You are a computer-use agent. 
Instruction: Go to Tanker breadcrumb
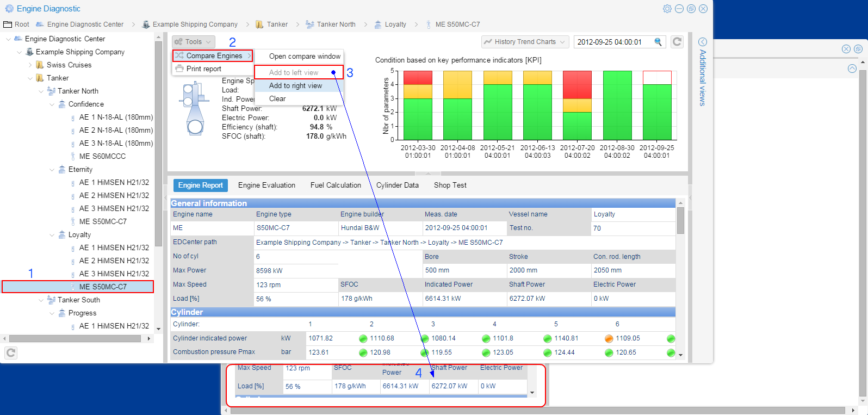point(277,24)
